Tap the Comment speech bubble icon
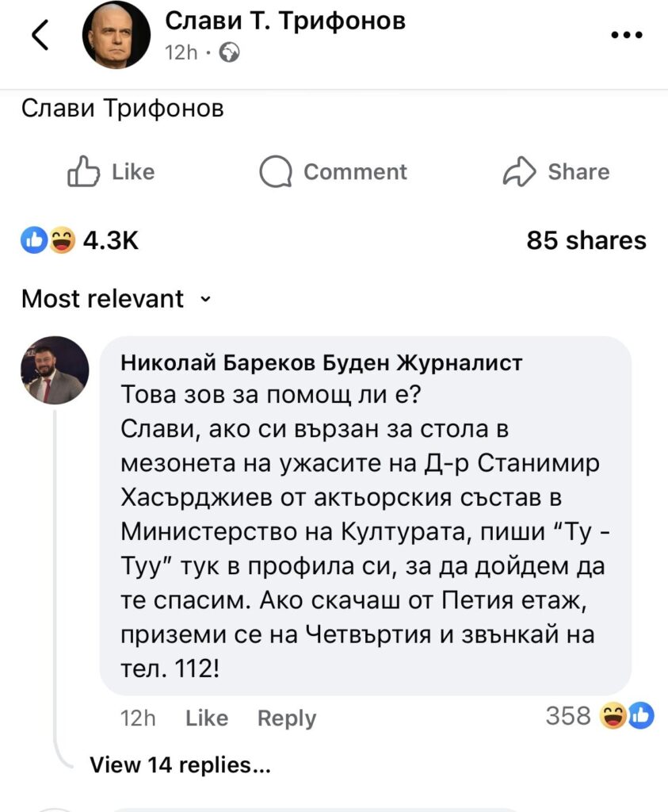 [x=275, y=171]
